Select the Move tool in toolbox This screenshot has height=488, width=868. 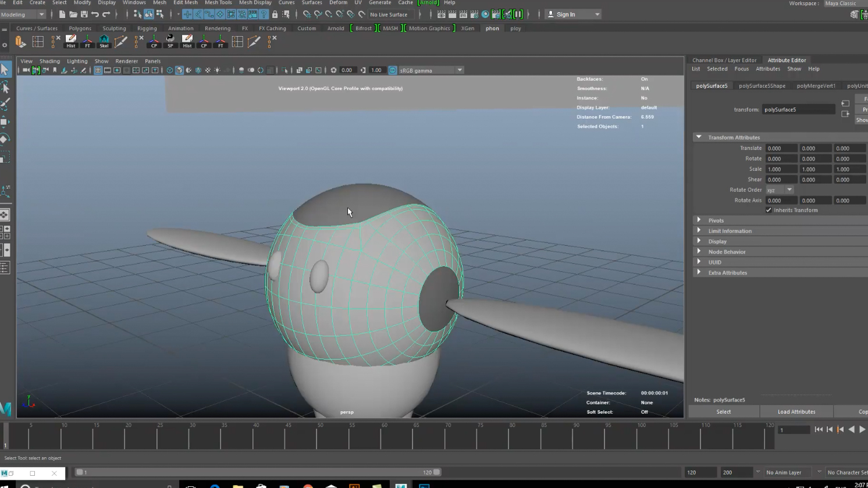click(x=5, y=122)
